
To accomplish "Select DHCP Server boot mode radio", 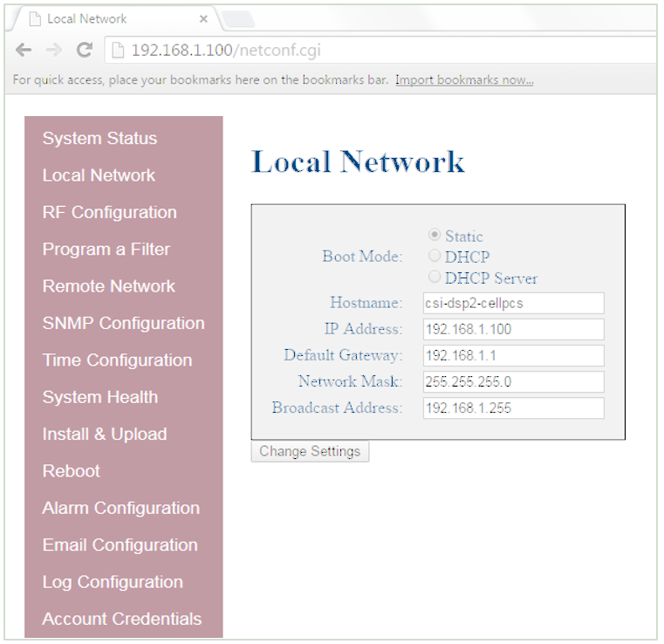I will (434, 277).
